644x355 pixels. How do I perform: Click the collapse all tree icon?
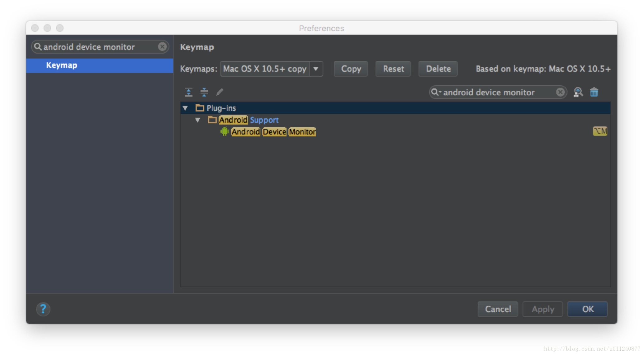[x=204, y=92]
